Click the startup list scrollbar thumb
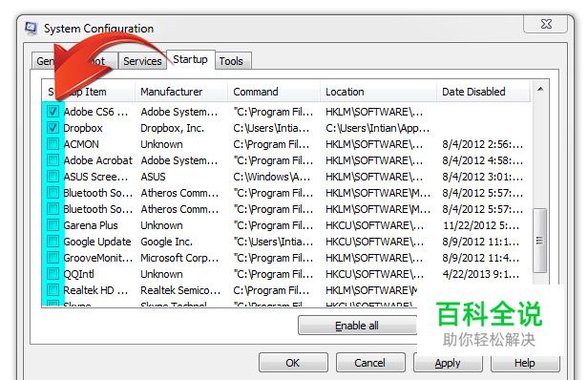 coord(539,240)
